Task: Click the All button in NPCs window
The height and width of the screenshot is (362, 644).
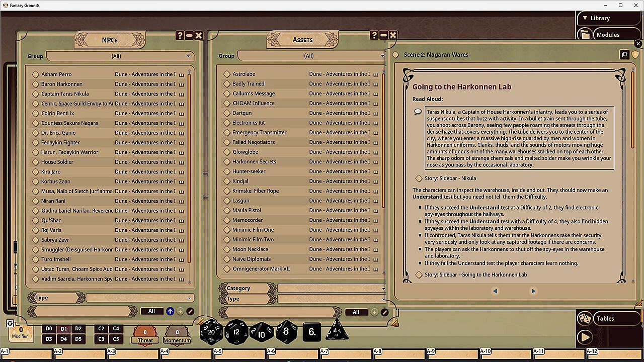Action: pyautogui.click(x=151, y=311)
